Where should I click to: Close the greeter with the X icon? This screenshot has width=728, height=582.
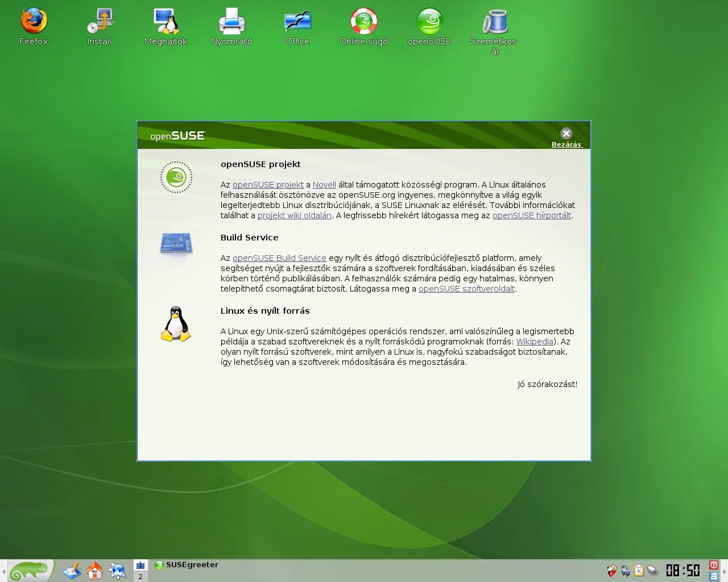(x=566, y=133)
